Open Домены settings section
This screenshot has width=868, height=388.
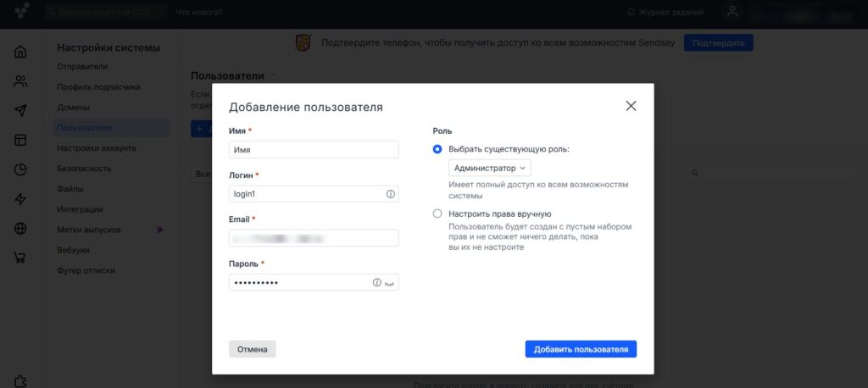(x=73, y=108)
